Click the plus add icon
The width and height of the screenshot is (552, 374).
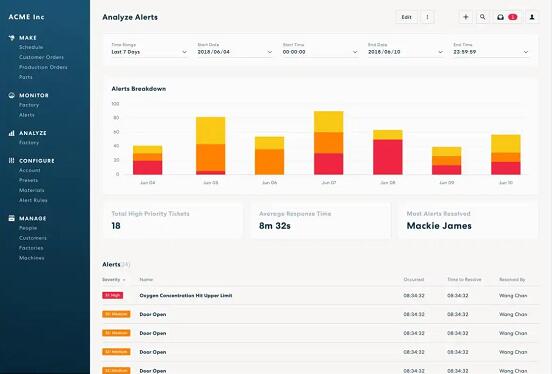tap(465, 17)
